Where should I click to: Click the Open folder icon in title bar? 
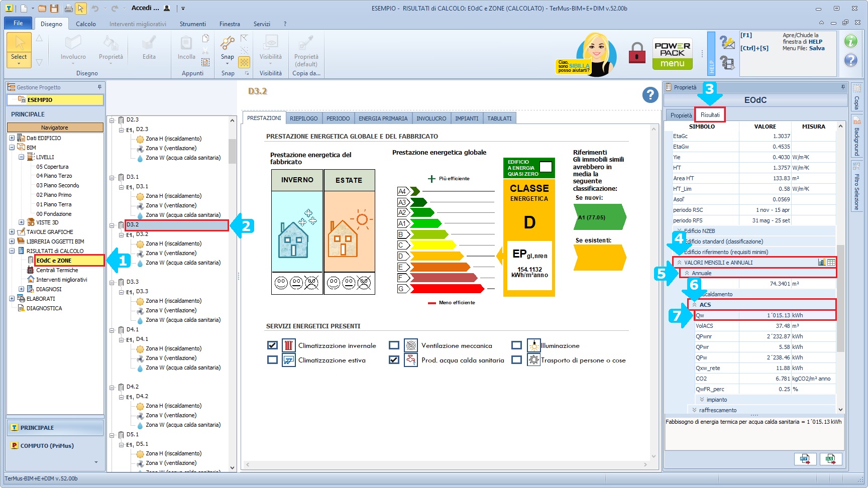(42, 9)
